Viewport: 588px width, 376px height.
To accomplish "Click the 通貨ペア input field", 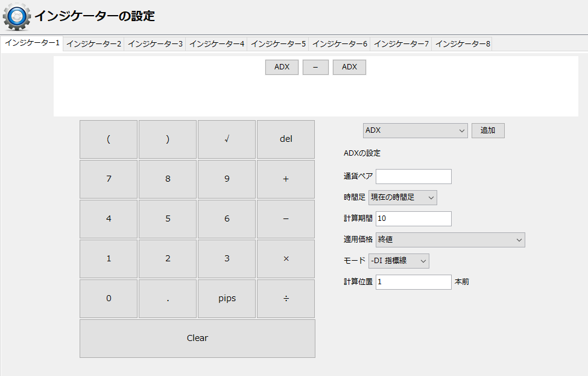I will coord(413,176).
